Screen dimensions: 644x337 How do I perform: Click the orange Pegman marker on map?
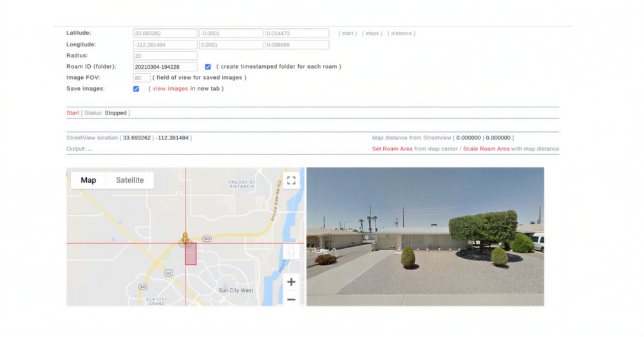pos(185,239)
